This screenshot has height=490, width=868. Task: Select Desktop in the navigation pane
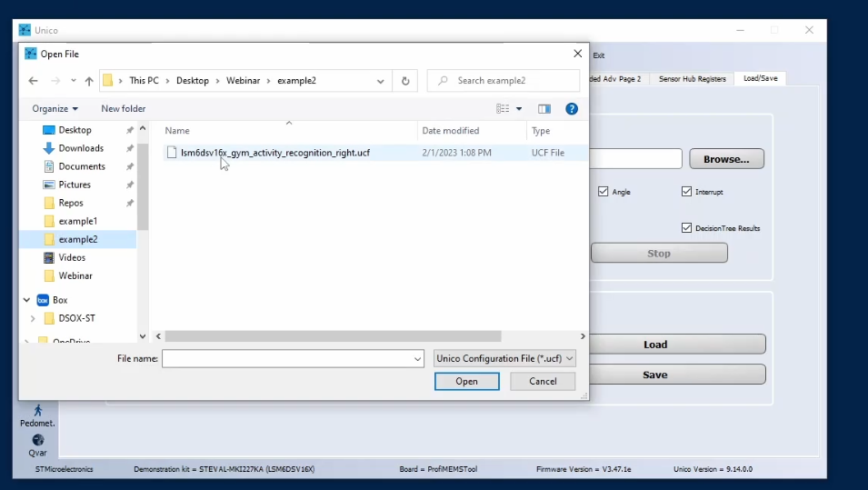click(77, 130)
